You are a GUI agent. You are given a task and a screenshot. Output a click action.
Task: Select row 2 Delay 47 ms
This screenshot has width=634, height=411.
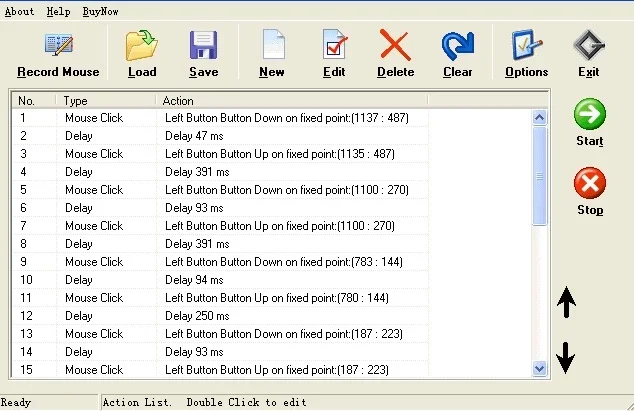tap(220, 136)
